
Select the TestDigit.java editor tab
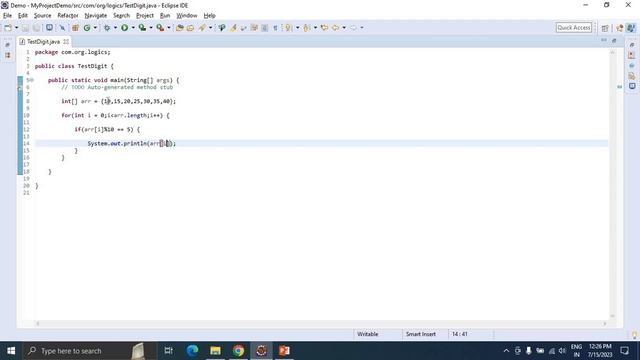click(43, 42)
